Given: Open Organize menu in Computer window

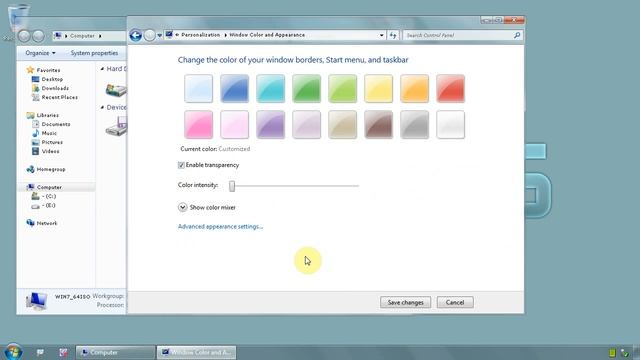Looking at the screenshot, I should [x=40, y=53].
